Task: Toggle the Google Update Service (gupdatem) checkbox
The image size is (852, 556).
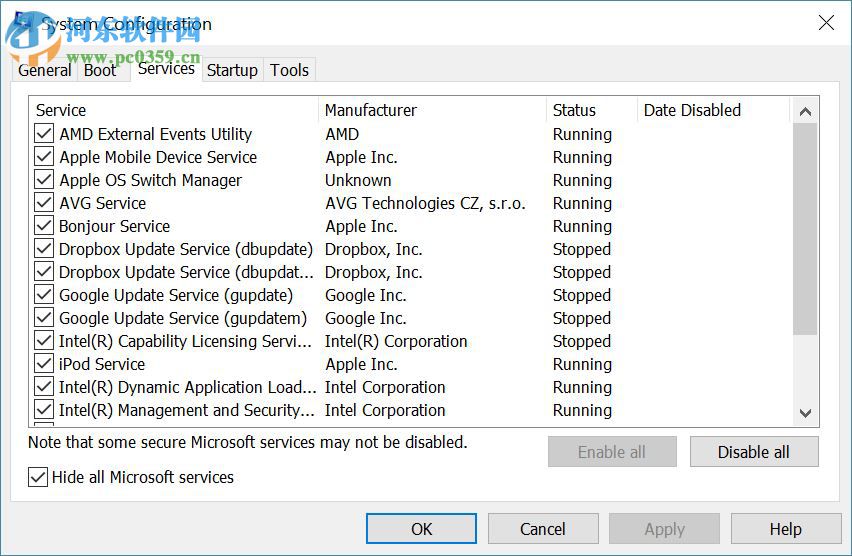Action: [44, 317]
